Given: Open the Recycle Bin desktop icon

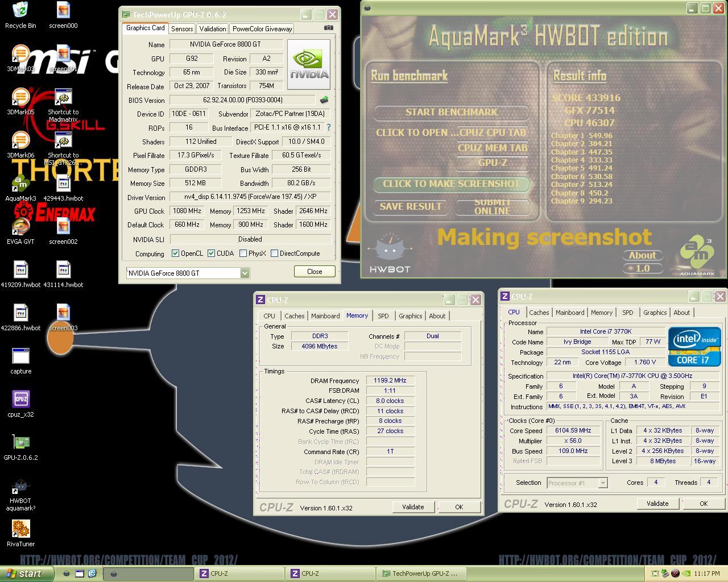Looking at the screenshot, I should [x=20, y=15].
